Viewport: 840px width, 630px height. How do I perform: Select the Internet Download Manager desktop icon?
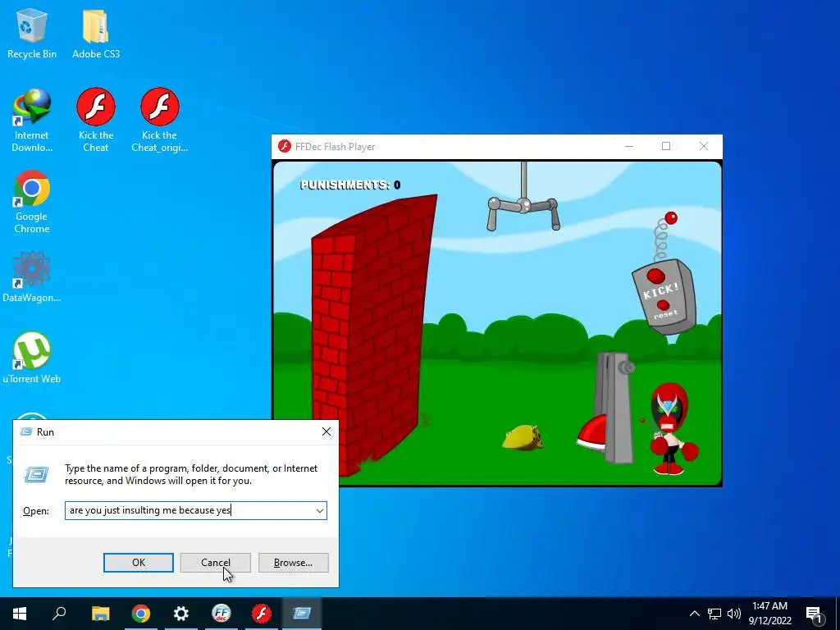[x=32, y=121]
